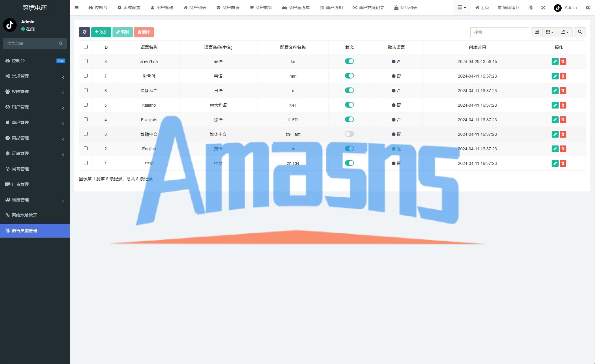Expand the 权限管理 sidebar menu
The height and width of the screenshot is (364, 595).
(35, 92)
